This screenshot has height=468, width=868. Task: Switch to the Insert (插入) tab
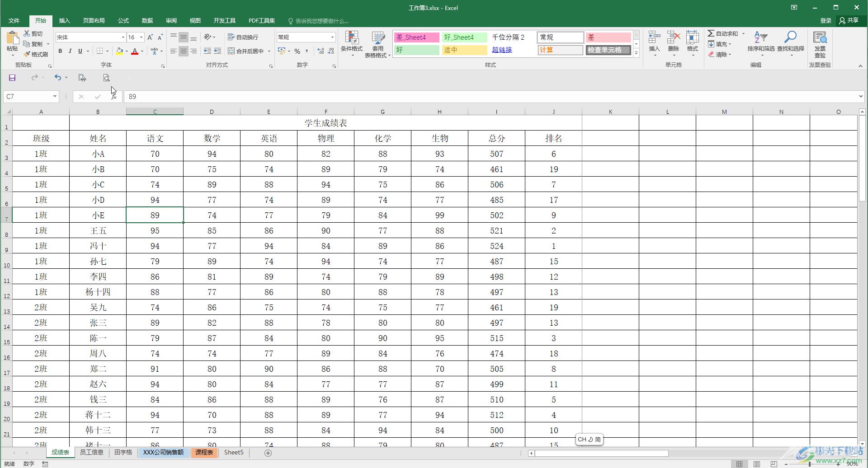coord(64,21)
